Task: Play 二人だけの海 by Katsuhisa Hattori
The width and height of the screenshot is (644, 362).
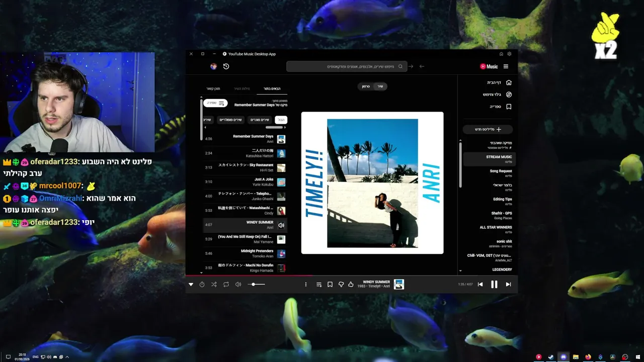Action: 245,153
